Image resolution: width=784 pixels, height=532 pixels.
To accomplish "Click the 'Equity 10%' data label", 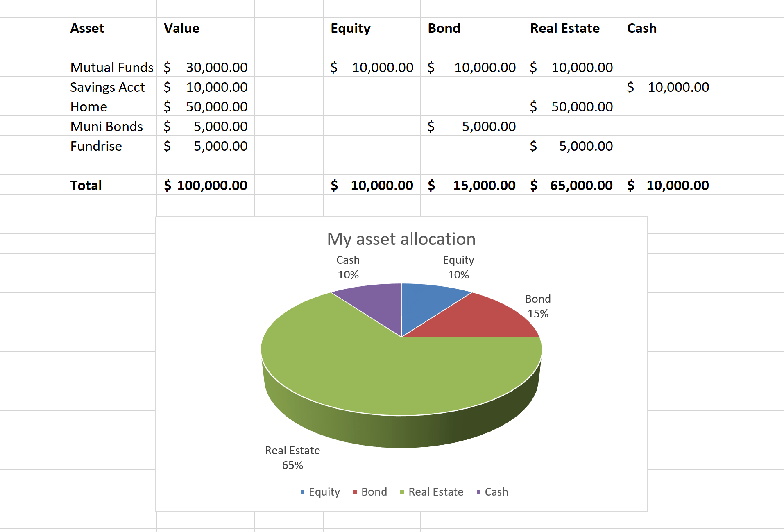I will pos(458,267).
